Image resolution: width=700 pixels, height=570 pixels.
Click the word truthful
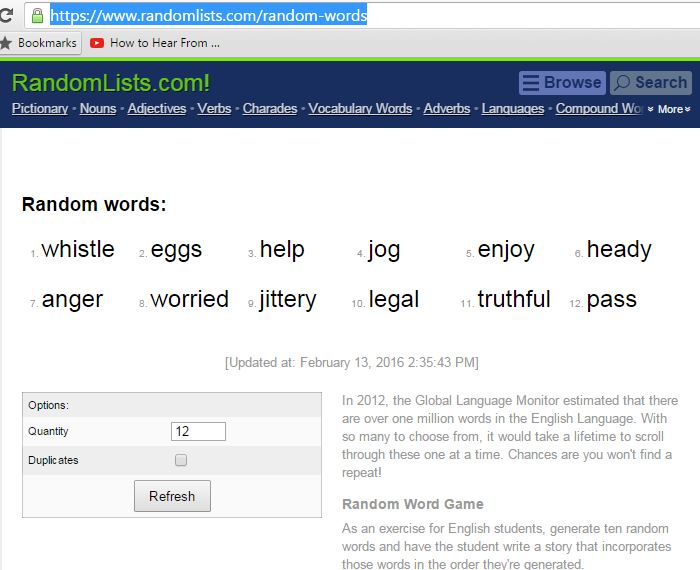(513, 299)
